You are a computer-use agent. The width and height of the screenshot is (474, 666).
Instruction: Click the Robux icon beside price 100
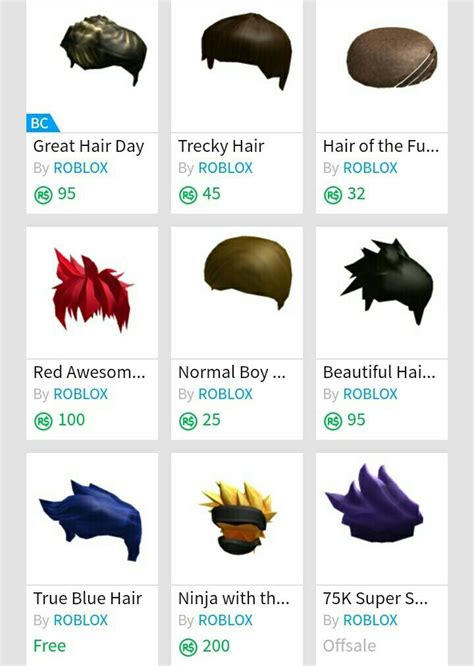(43, 421)
